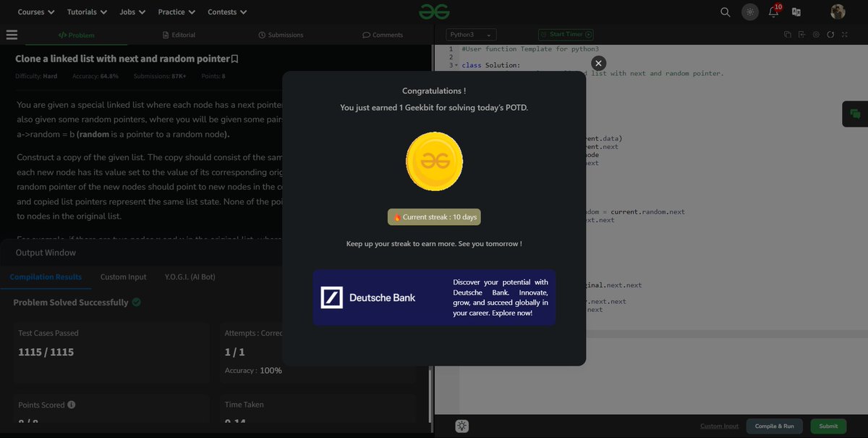Expand the Practice dropdown menu

pos(176,12)
